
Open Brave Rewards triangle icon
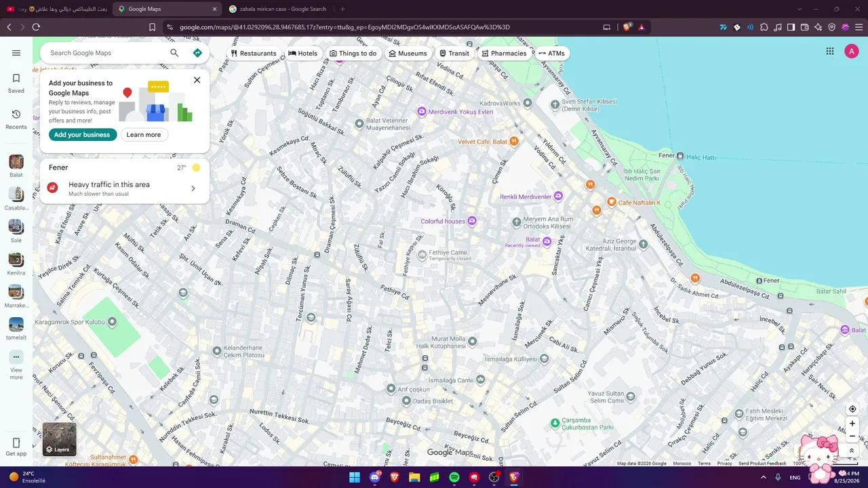(642, 27)
